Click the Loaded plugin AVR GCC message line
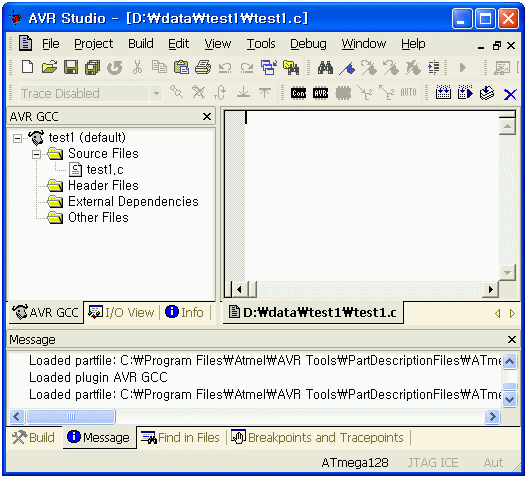The image size is (527, 478). tap(98, 377)
